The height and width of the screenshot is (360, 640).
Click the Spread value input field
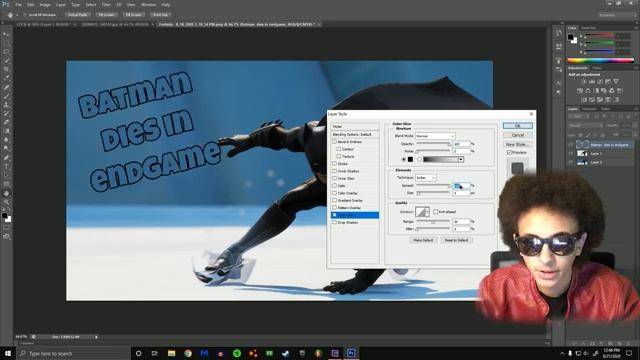(x=461, y=186)
